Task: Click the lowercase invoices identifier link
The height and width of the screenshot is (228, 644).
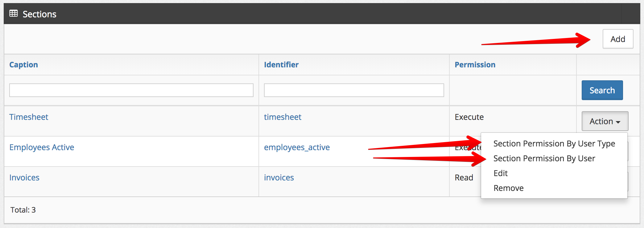Action: pyautogui.click(x=279, y=178)
